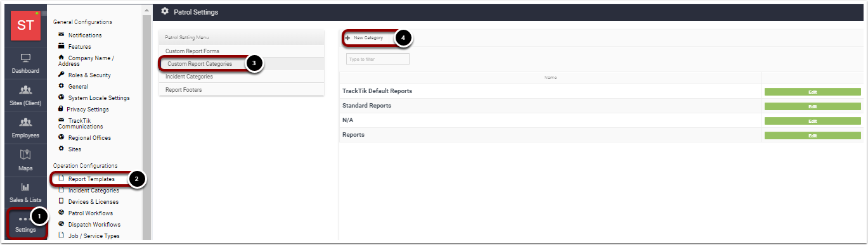Image resolution: width=868 pixels, height=245 pixels.
Task: Edit the Standard Reports category
Action: (x=812, y=106)
